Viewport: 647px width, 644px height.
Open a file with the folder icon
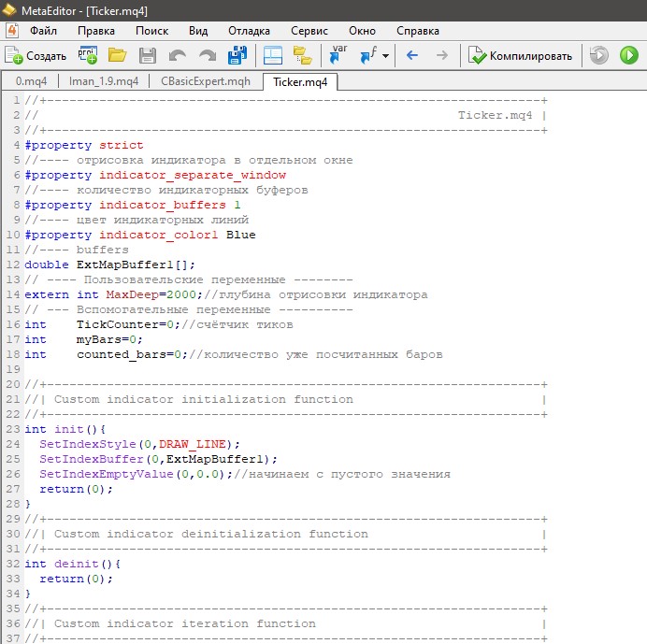(x=118, y=55)
